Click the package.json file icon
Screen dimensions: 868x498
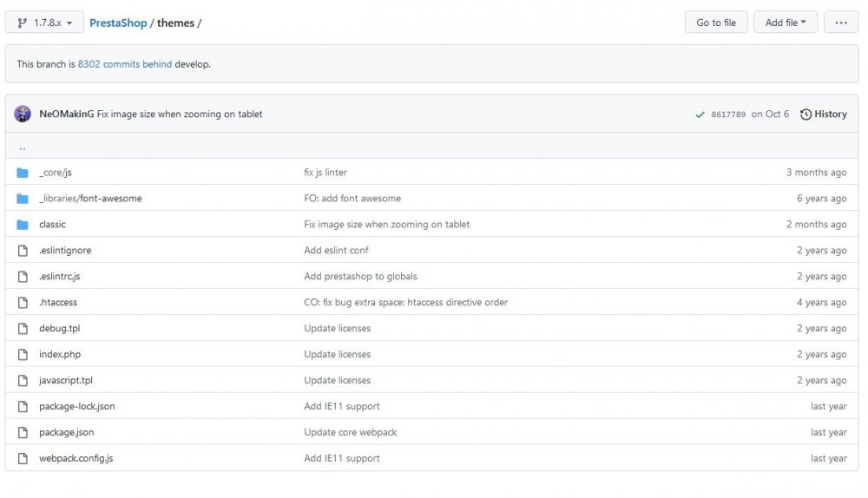23,432
